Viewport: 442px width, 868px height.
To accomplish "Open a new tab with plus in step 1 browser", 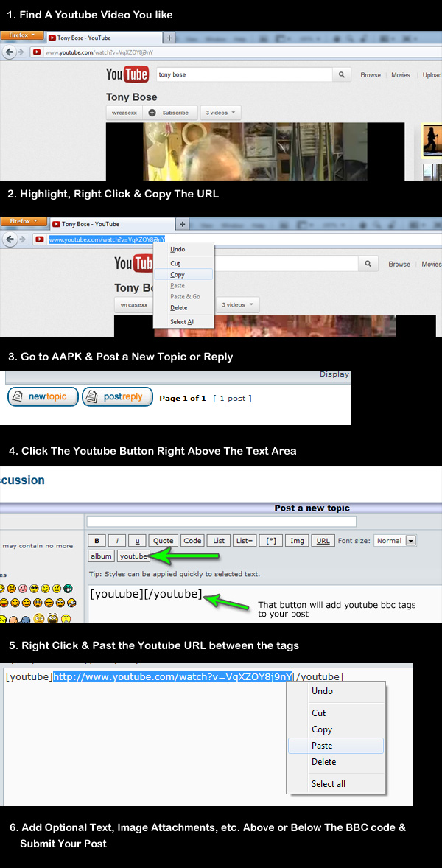I will pos(170,38).
